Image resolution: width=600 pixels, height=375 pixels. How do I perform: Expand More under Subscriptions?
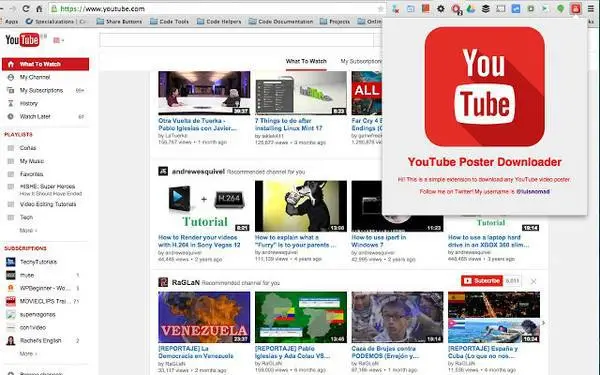[x=28, y=354]
